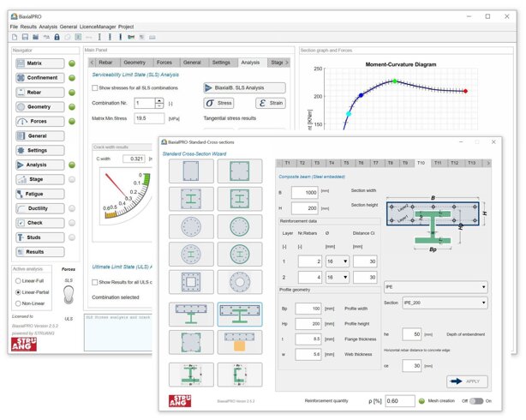The height and width of the screenshot is (420, 526).
Task: Select slab on orange block section
Action: click(240, 342)
